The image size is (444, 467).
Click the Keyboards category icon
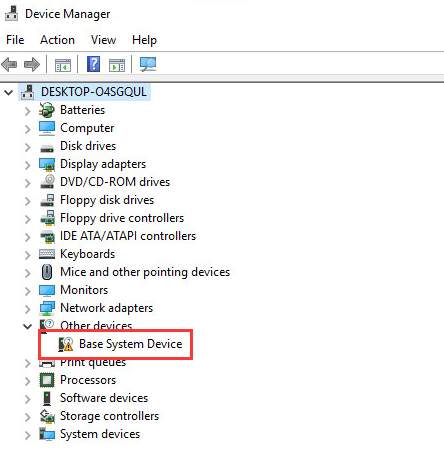pos(47,254)
